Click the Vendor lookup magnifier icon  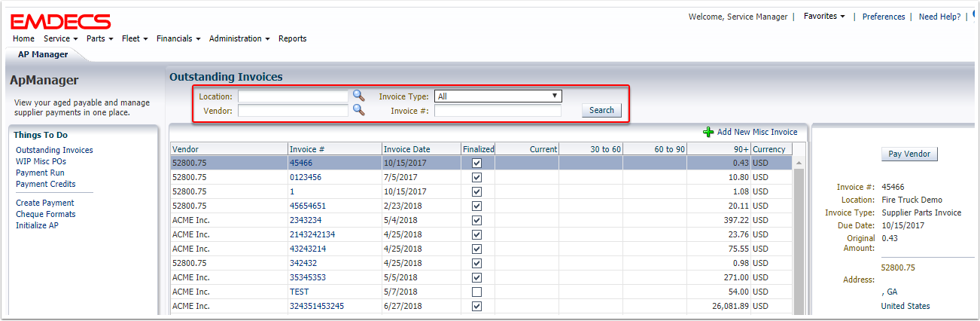click(359, 110)
